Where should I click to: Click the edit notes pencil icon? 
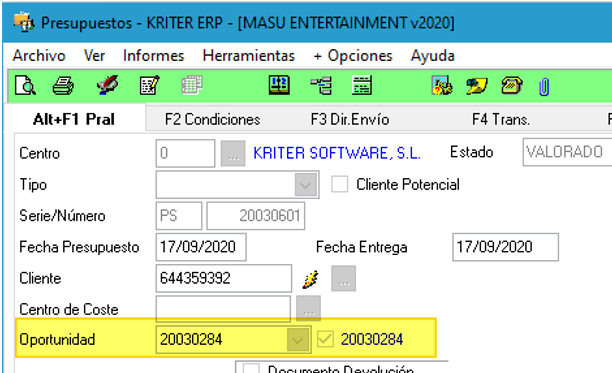149,85
